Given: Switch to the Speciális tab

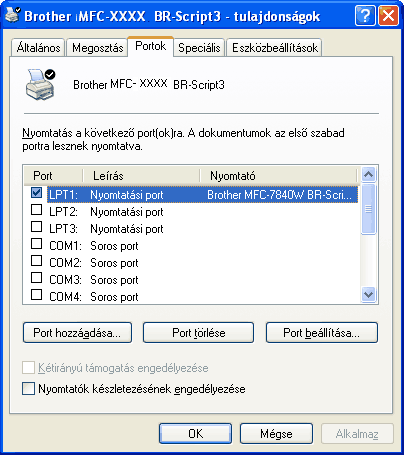Looking at the screenshot, I should (199, 48).
